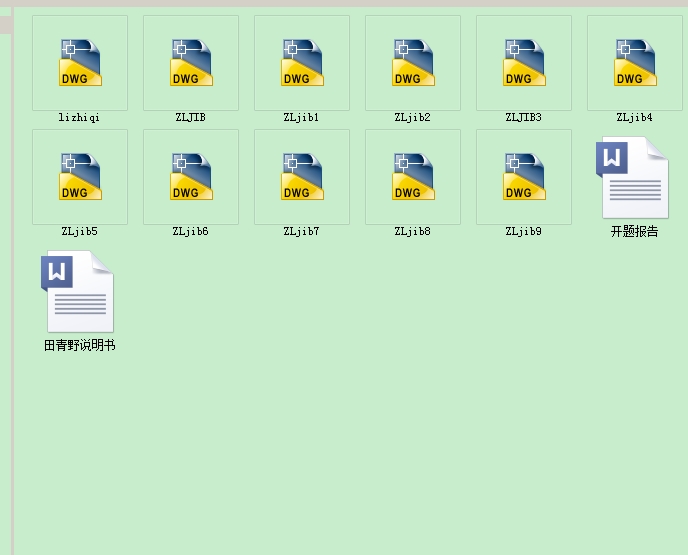688x555 pixels.
Task: Click the ZLjib2 file name label
Action: click(412, 117)
